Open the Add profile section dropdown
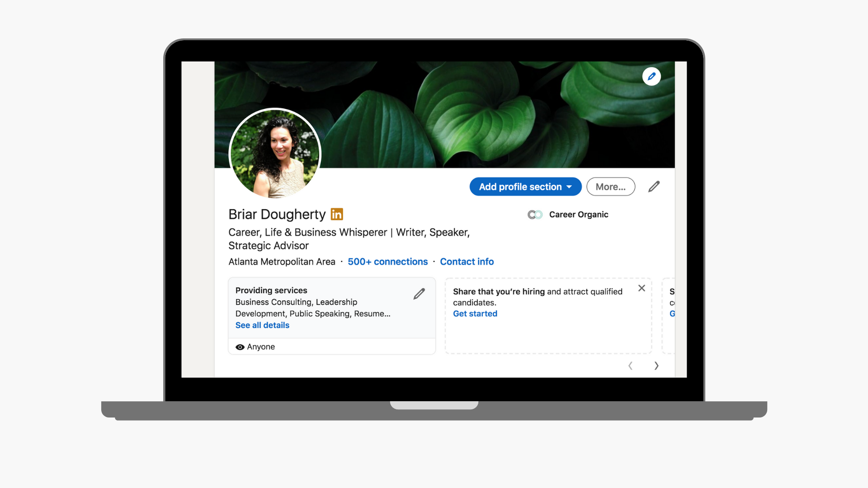The height and width of the screenshot is (488, 868). (x=520, y=187)
